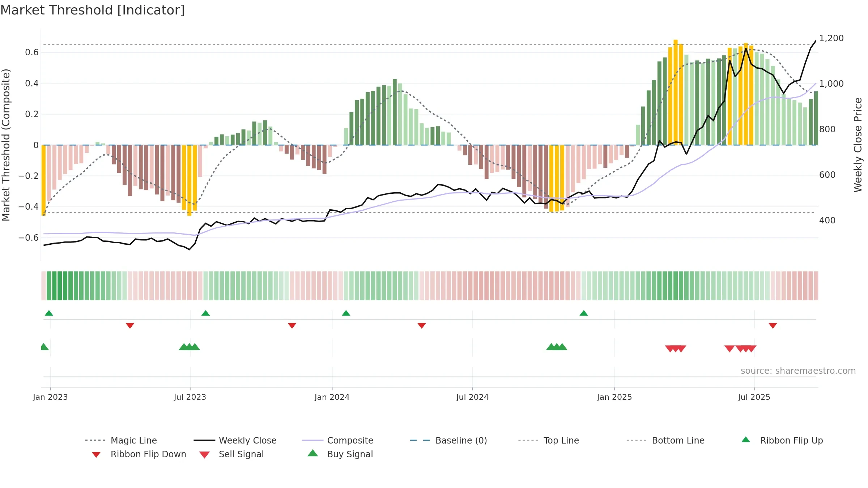This screenshot has height=488, width=868.
Task: Toggle the Composite legend entry
Action: pyautogui.click(x=337, y=440)
